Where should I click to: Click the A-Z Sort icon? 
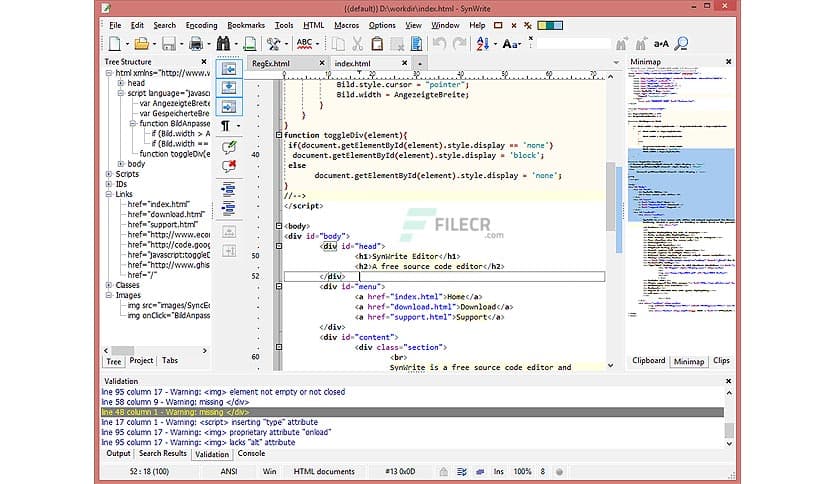[483, 44]
